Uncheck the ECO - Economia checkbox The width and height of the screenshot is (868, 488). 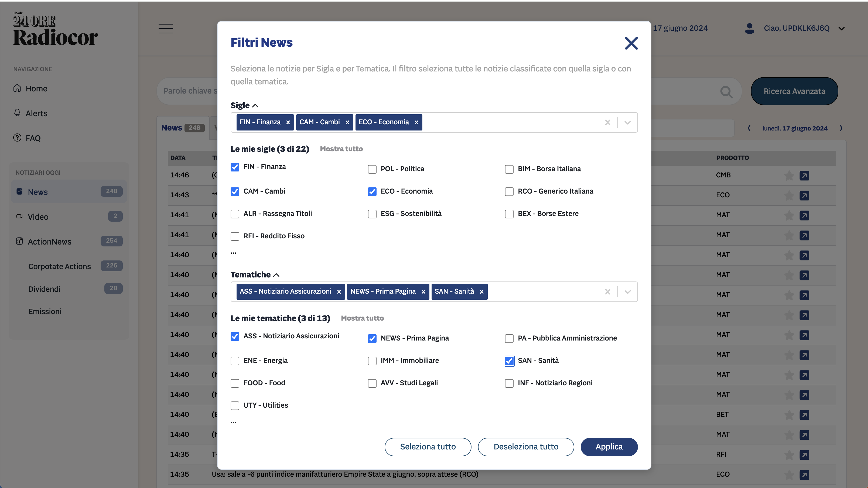(x=372, y=191)
